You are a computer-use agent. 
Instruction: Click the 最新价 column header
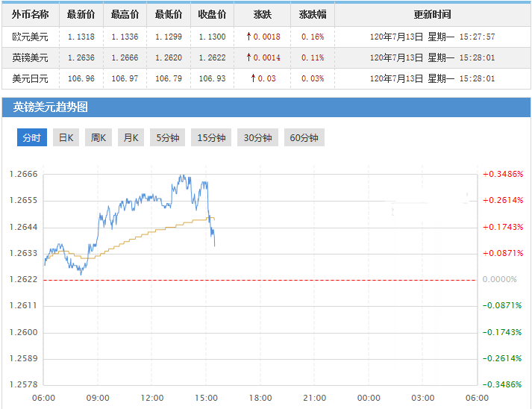pos(81,15)
